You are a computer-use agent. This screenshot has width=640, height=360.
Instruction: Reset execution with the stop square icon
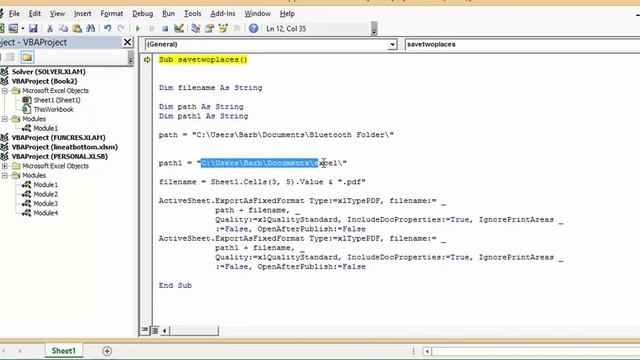coord(165,28)
